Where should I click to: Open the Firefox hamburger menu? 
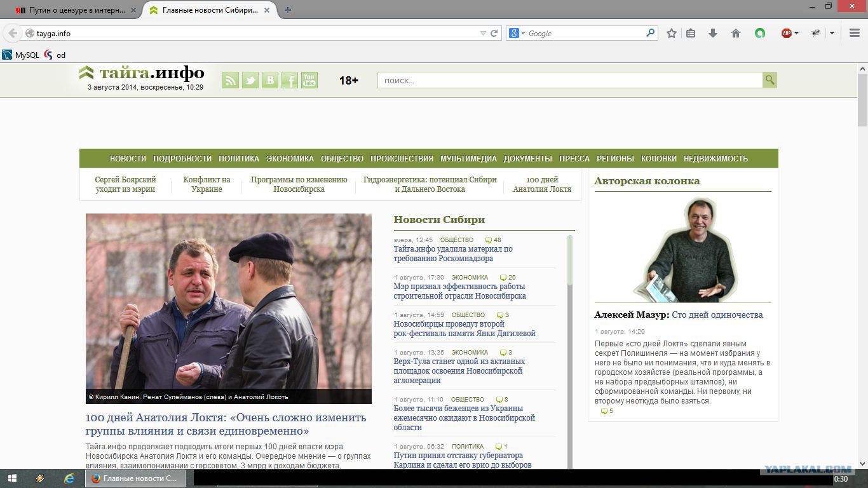click(855, 33)
